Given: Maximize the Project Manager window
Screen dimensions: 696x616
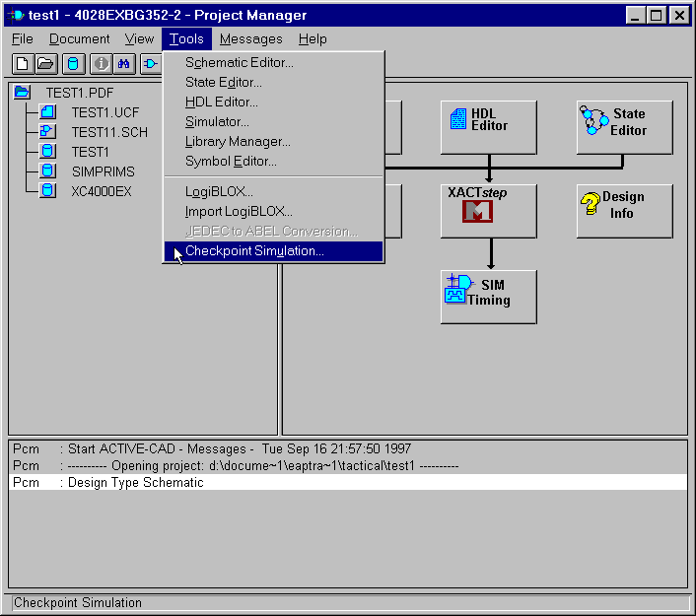Looking at the screenshot, I should pyautogui.click(x=656, y=16).
